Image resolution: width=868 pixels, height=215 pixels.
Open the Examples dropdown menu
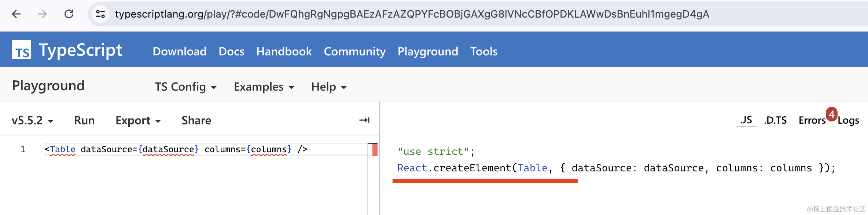point(264,87)
